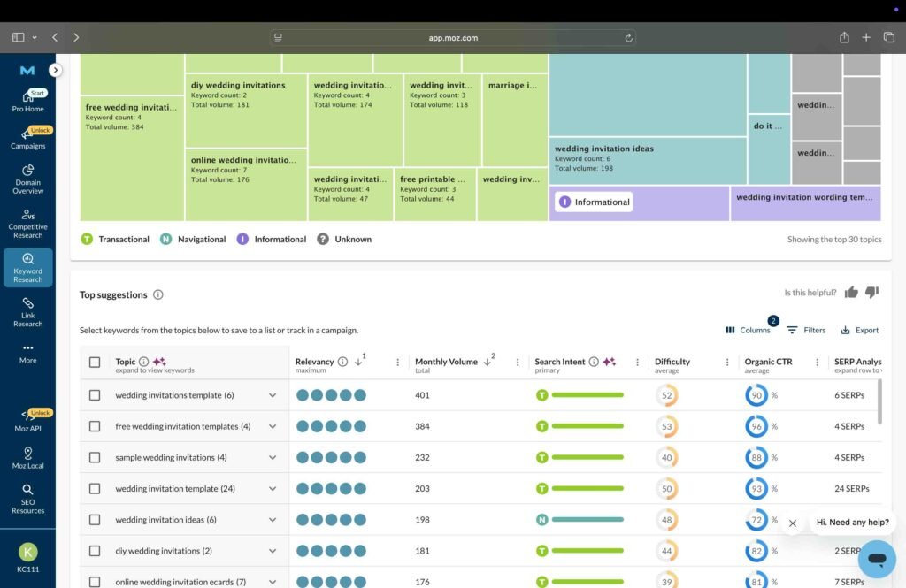Expand the wedding invitation ideas row
The image size is (906, 588).
pos(273,520)
